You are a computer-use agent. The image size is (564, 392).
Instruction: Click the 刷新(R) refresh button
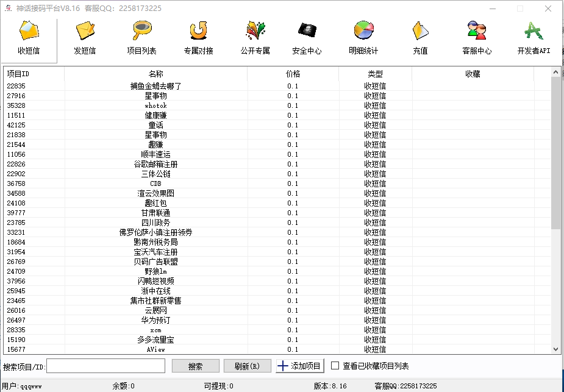pos(247,366)
